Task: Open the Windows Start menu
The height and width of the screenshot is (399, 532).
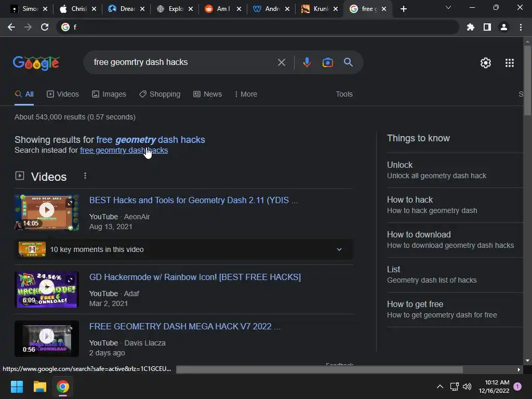Action: (17, 387)
